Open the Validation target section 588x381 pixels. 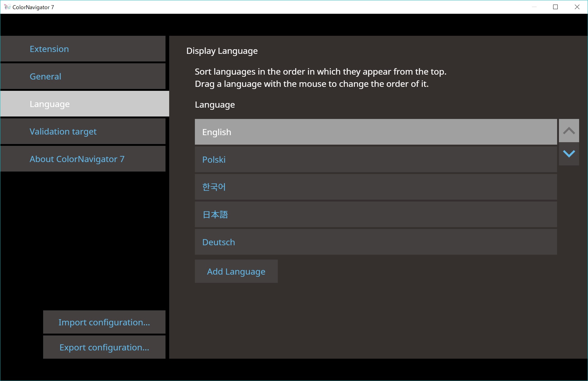[83, 131]
